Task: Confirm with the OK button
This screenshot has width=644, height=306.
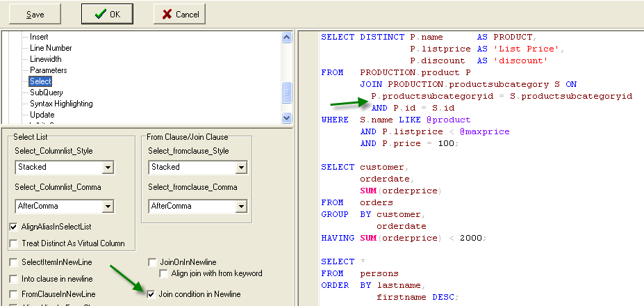Action: [x=107, y=15]
